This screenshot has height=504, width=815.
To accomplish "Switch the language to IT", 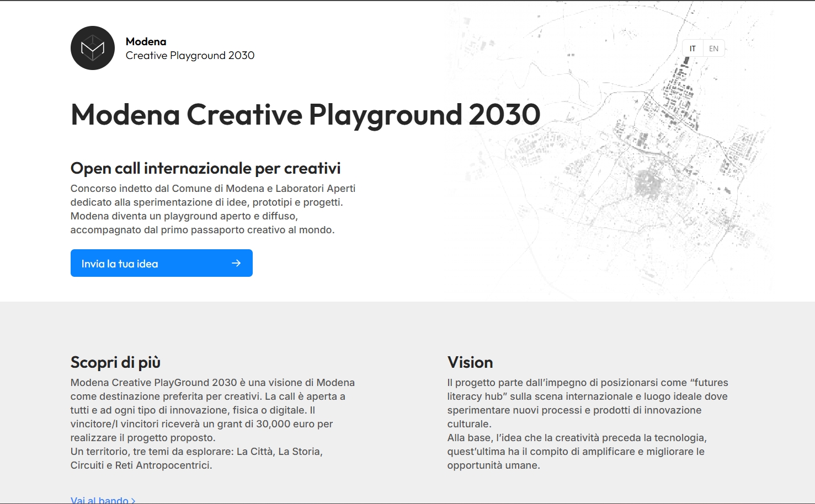I will coord(693,49).
